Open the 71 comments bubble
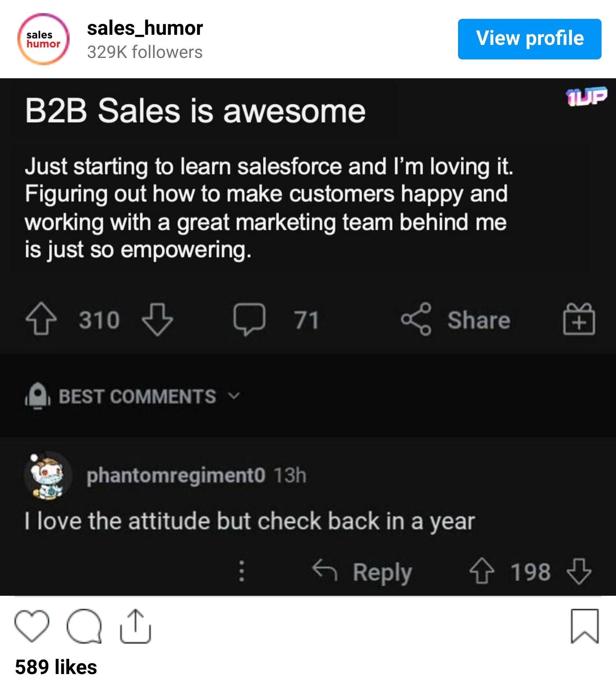The image size is (616, 690). (249, 319)
